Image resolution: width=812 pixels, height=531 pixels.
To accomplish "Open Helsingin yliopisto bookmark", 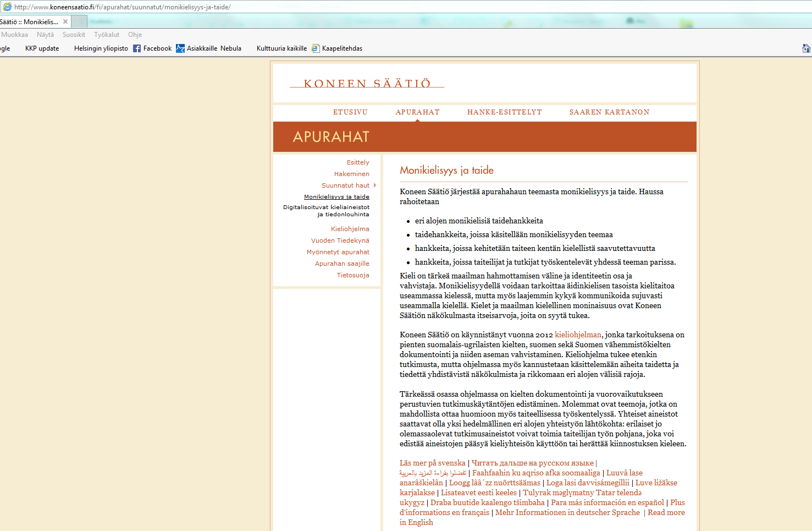I will coord(101,48).
